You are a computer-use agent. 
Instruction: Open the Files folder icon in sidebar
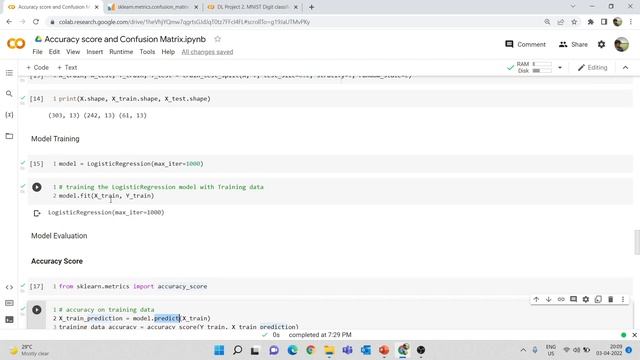point(9,136)
